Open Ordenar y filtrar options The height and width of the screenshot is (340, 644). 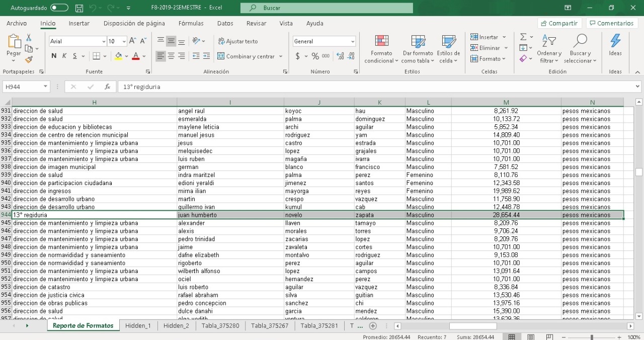[549, 49]
